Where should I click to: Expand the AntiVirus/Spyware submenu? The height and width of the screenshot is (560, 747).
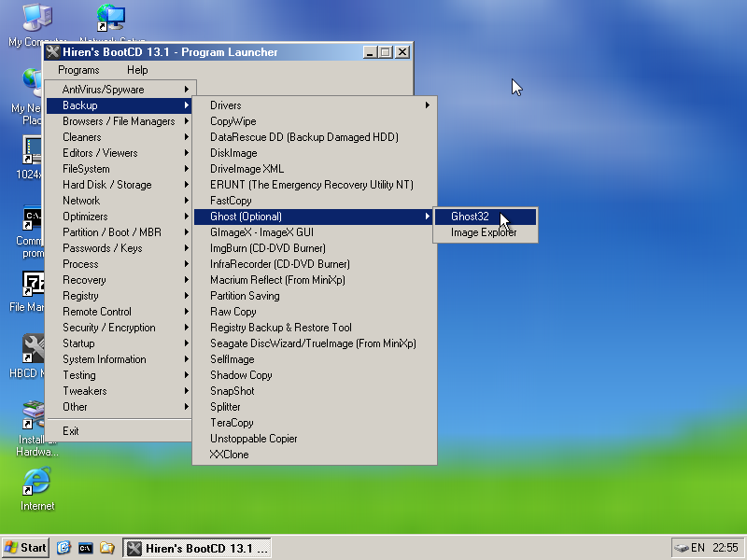point(120,90)
